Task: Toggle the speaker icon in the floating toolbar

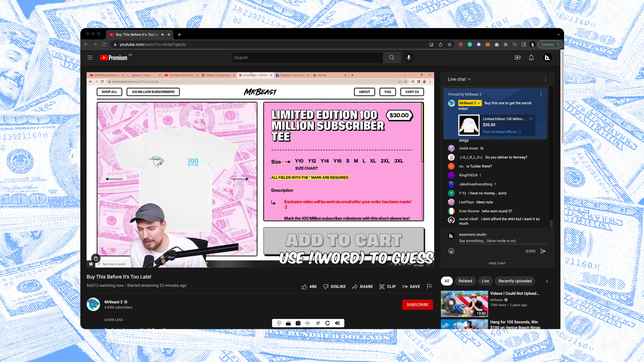Action: tap(308, 323)
